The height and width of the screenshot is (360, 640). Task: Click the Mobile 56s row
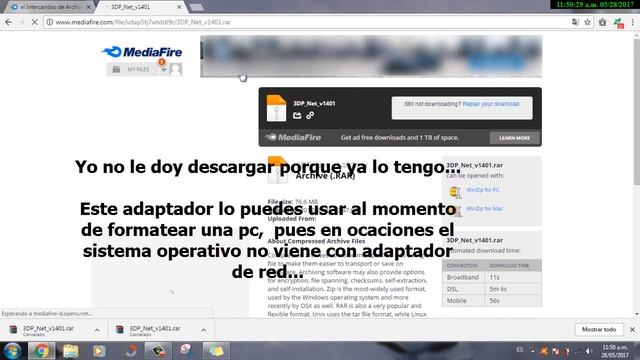click(492, 300)
